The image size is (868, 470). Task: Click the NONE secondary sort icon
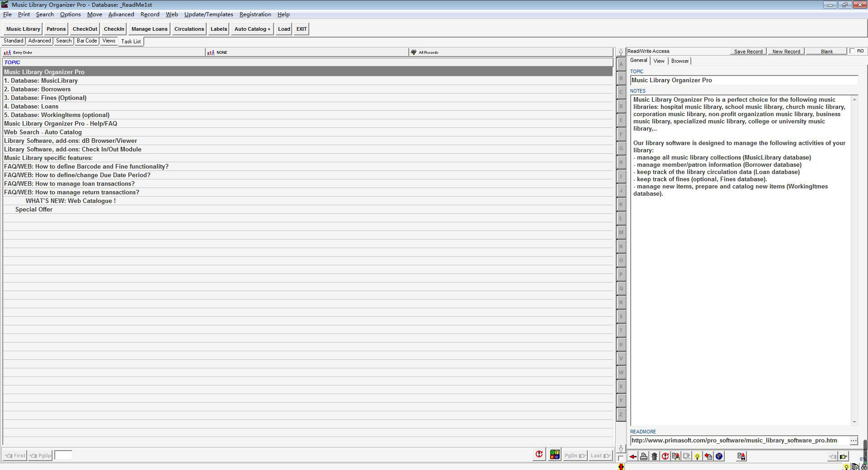tap(211, 52)
